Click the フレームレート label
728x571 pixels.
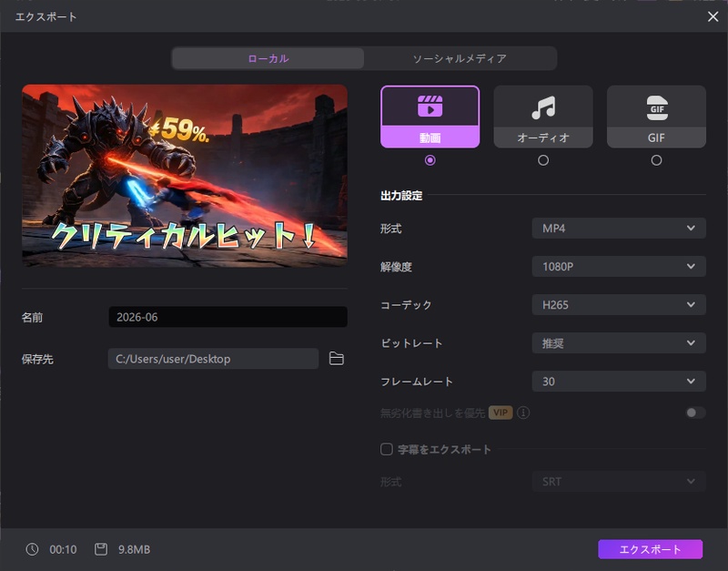(x=417, y=382)
